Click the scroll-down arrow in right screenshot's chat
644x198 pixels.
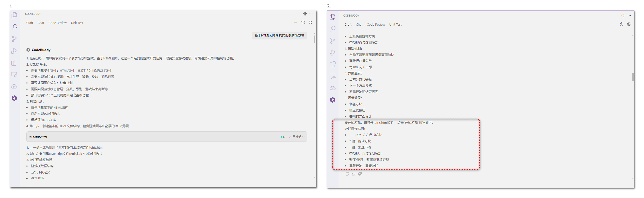click(x=632, y=179)
